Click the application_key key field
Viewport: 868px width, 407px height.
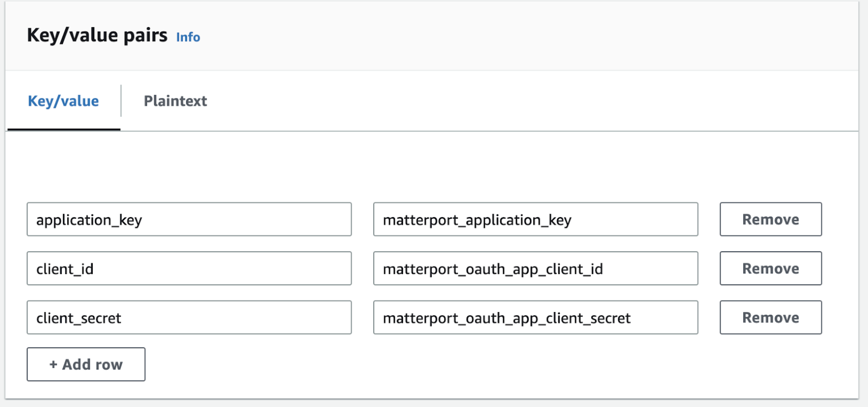pyautogui.click(x=189, y=219)
